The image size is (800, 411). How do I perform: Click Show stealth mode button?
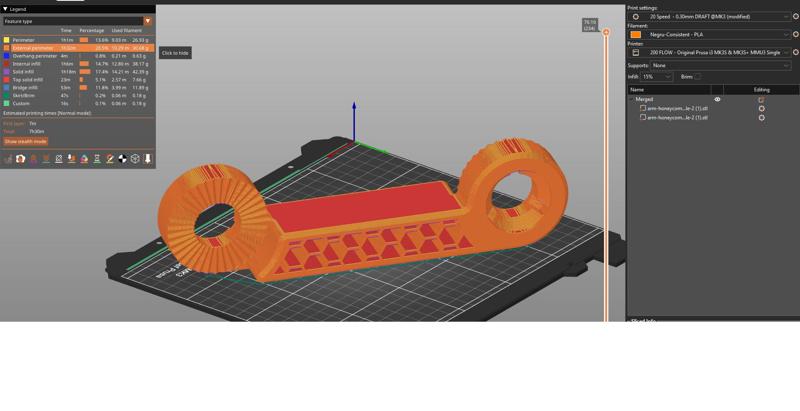tap(26, 141)
